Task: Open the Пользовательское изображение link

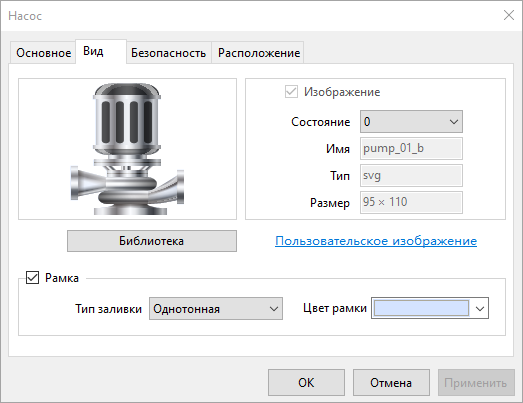Action: pyautogui.click(x=376, y=241)
